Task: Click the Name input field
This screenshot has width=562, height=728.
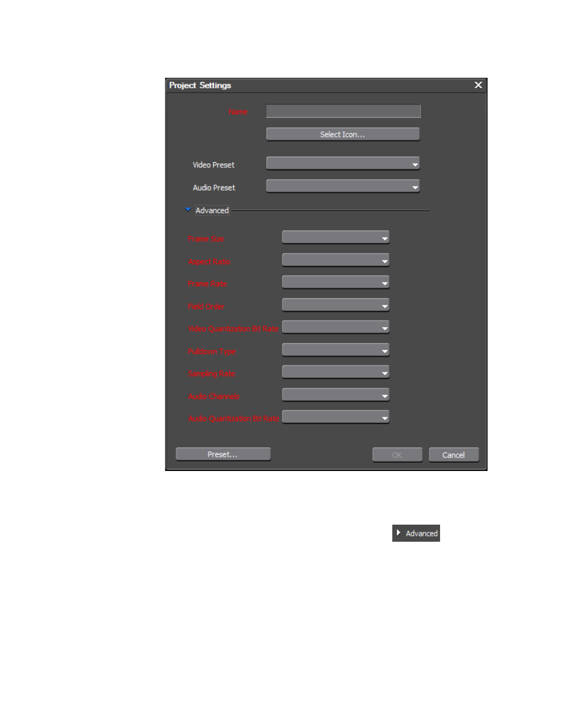Action: (x=343, y=111)
